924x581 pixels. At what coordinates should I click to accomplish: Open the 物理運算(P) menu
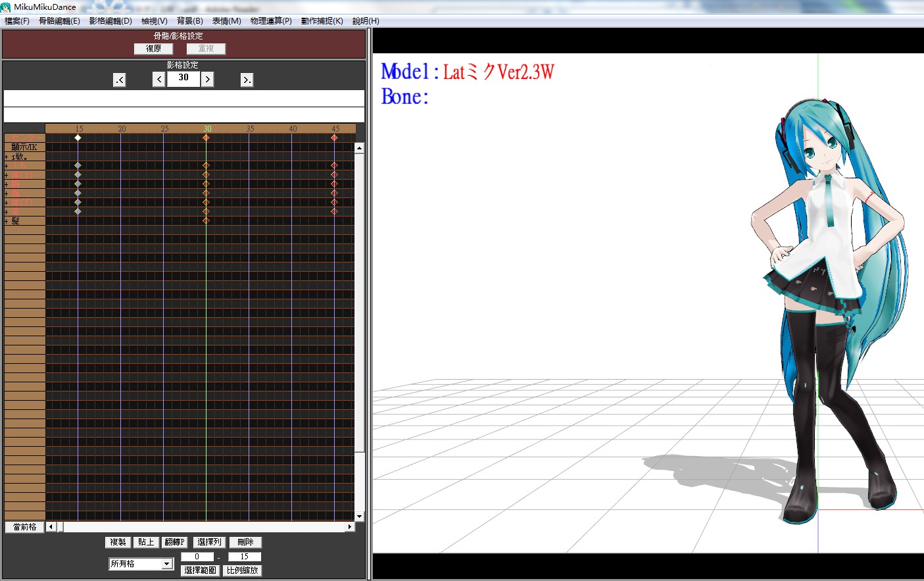(x=271, y=21)
